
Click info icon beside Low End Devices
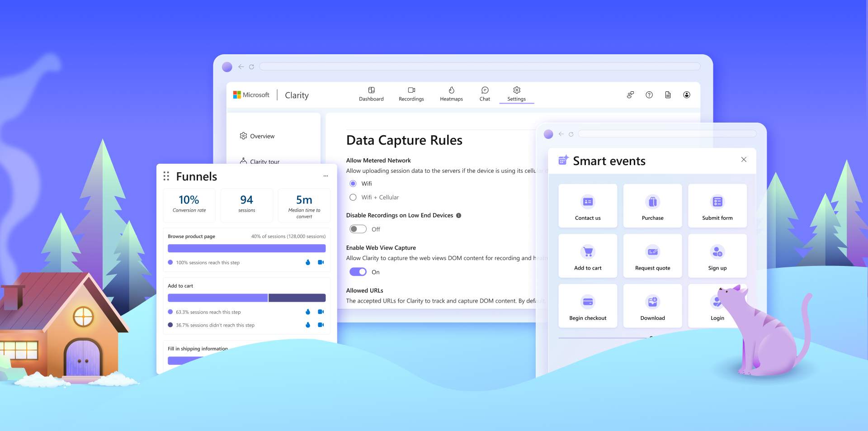(458, 215)
